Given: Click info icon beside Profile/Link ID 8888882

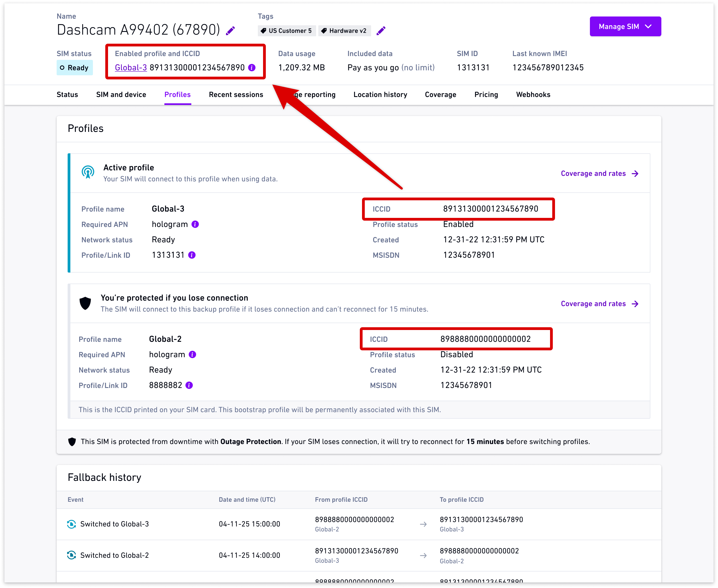Looking at the screenshot, I should (x=189, y=385).
